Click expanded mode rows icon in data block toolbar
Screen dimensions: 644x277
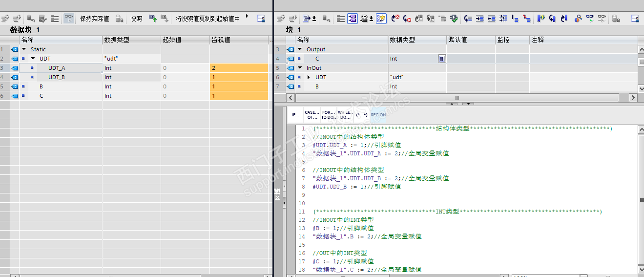coord(55,19)
